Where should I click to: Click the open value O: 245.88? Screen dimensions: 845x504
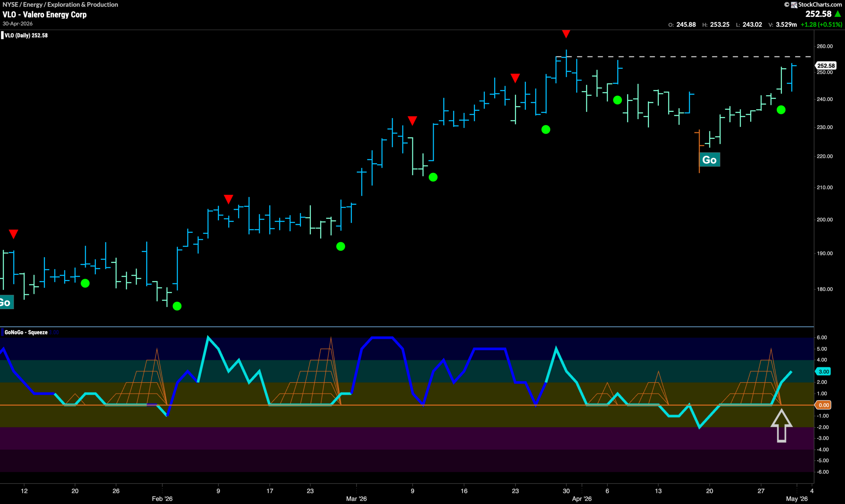point(682,24)
